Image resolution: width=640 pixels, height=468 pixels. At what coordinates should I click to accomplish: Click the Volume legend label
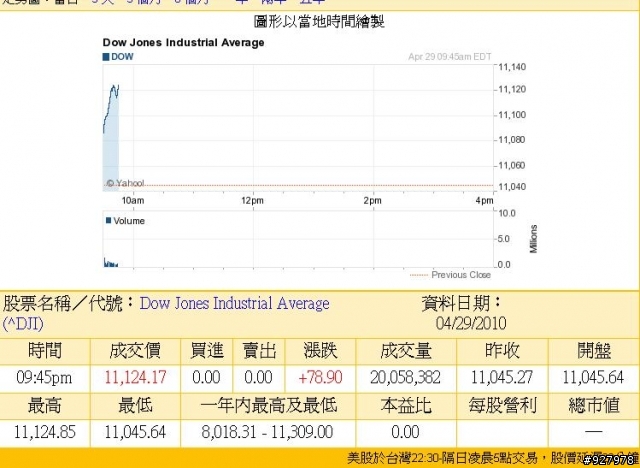(x=125, y=221)
